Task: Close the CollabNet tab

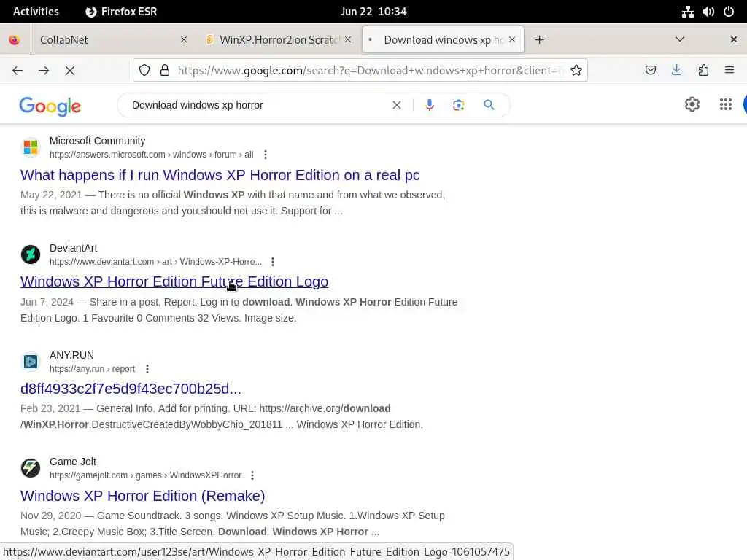Action: click(184, 40)
